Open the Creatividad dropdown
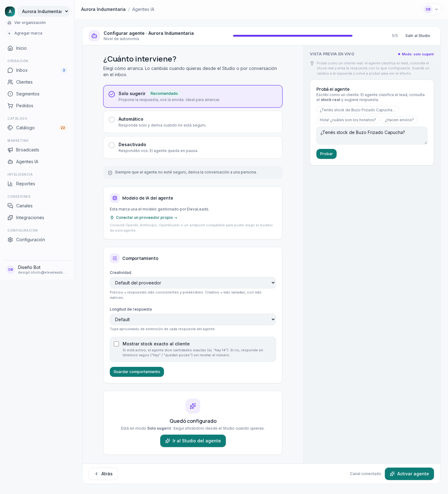448x494 pixels. 193,283
